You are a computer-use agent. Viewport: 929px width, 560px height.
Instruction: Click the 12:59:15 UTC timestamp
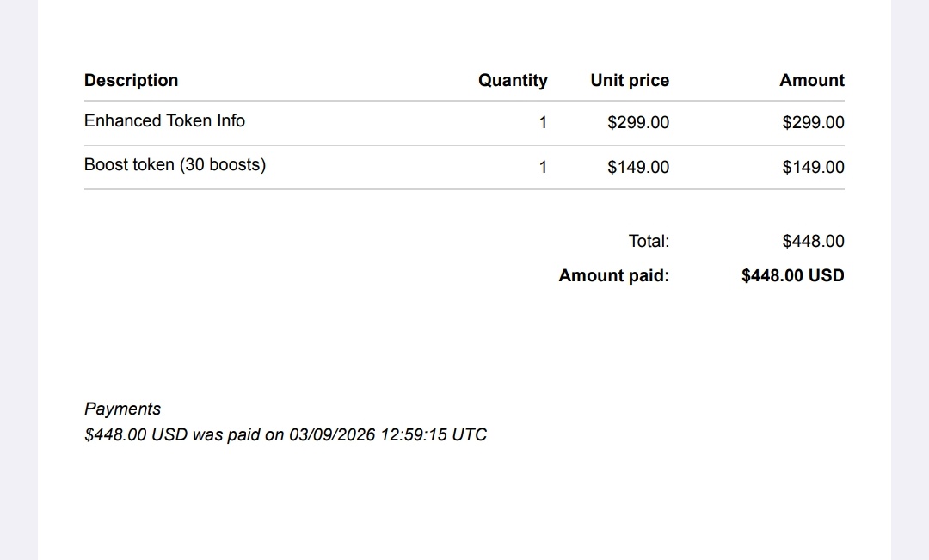tap(433, 435)
